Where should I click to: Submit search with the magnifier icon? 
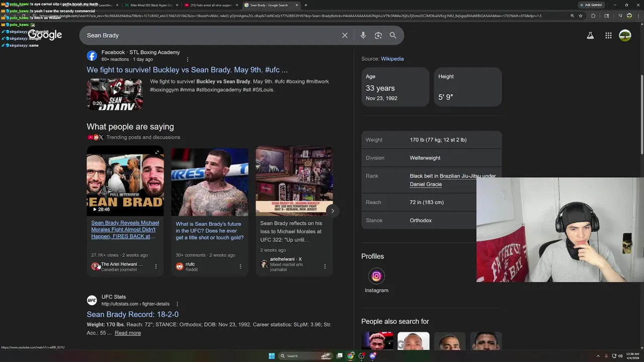pyautogui.click(x=393, y=35)
